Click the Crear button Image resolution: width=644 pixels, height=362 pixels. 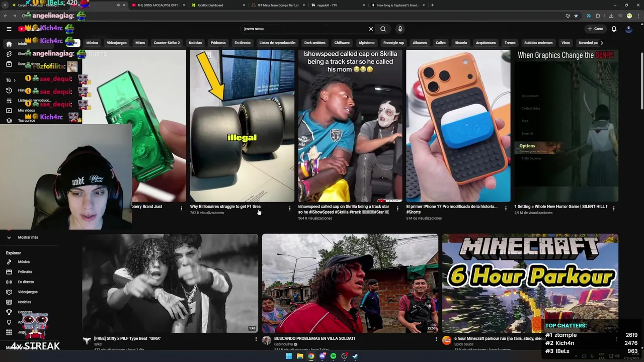pyautogui.click(x=595, y=29)
